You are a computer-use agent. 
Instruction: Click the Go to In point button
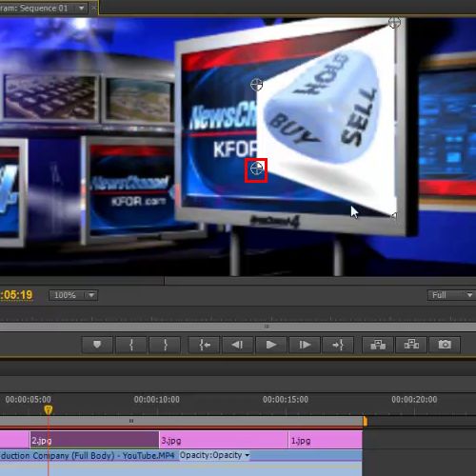click(x=205, y=345)
